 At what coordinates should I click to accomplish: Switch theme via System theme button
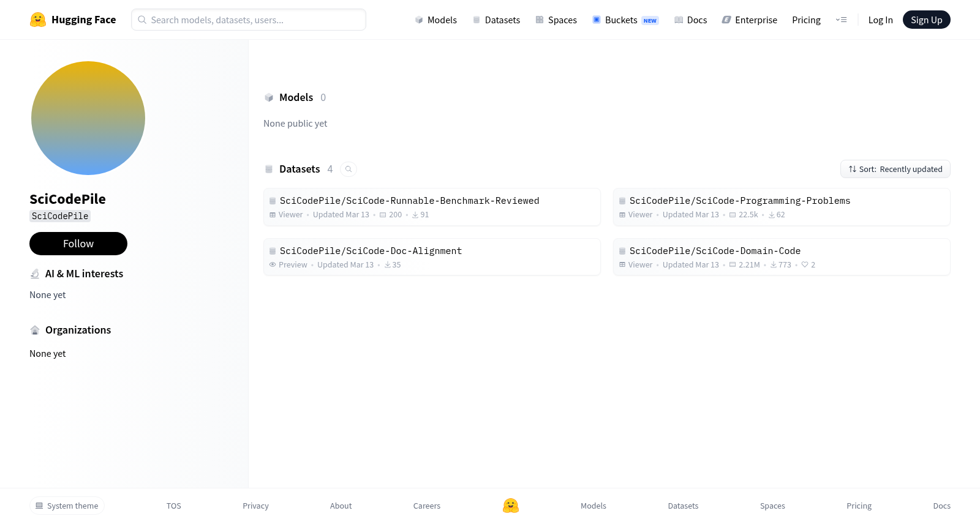click(67, 506)
